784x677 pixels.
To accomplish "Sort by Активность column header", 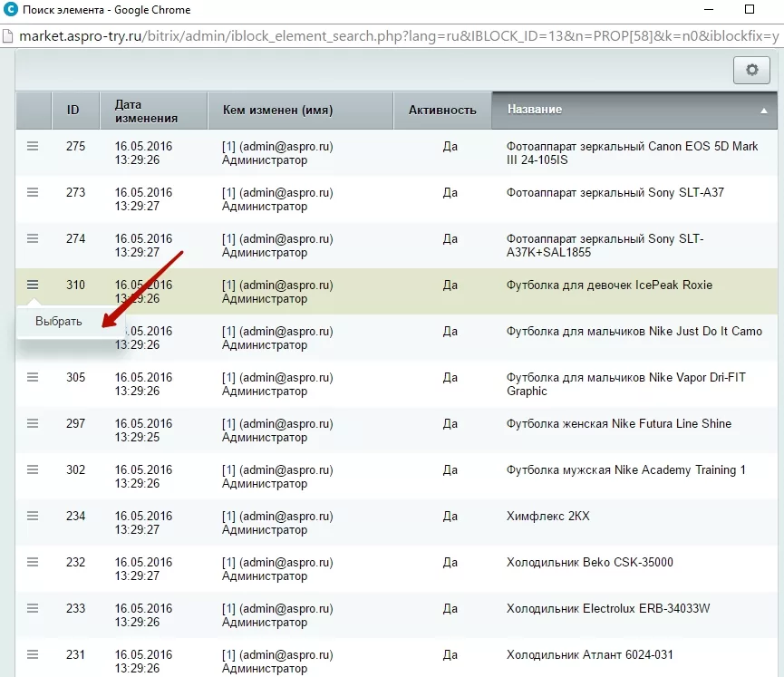I will coord(442,110).
